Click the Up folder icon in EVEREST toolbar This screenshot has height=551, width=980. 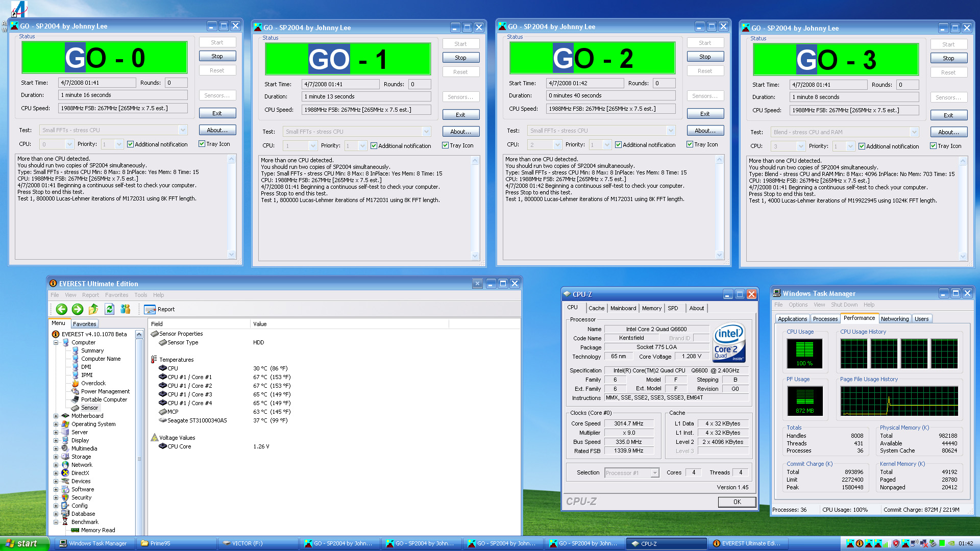coord(93,309)
